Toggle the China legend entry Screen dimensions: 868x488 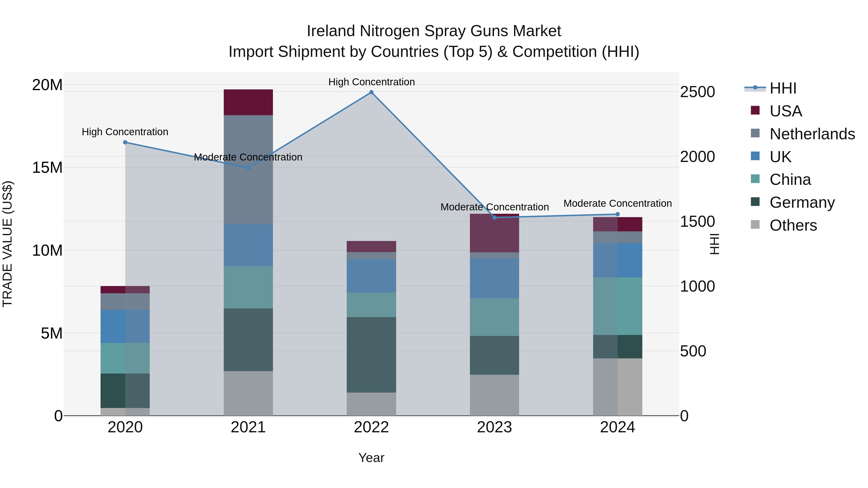(781, 179)
